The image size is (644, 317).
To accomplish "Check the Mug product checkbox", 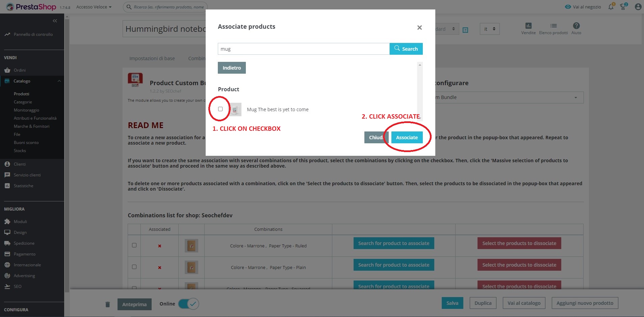I will coord(220,109).
